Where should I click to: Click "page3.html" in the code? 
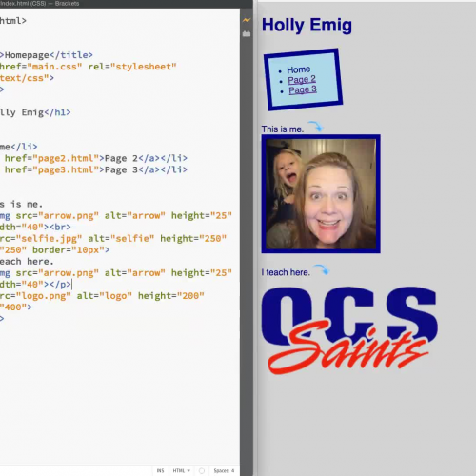[66, 169]
